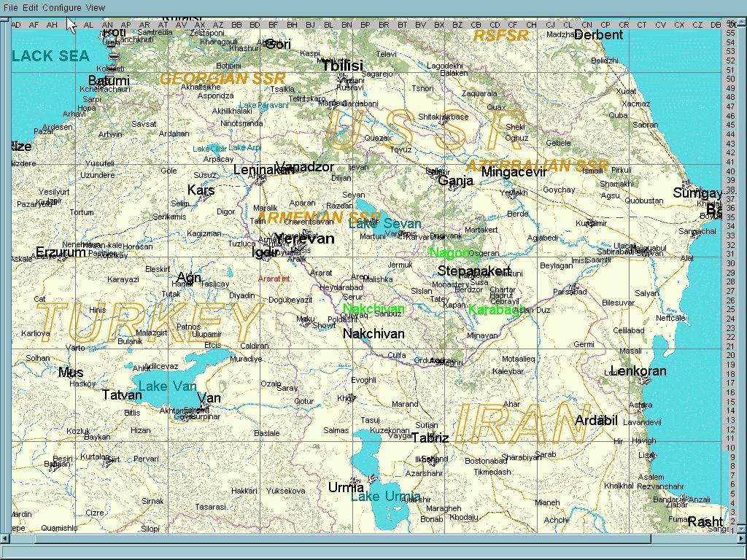Click the GEORGIAN SSR label

point(222,79)
